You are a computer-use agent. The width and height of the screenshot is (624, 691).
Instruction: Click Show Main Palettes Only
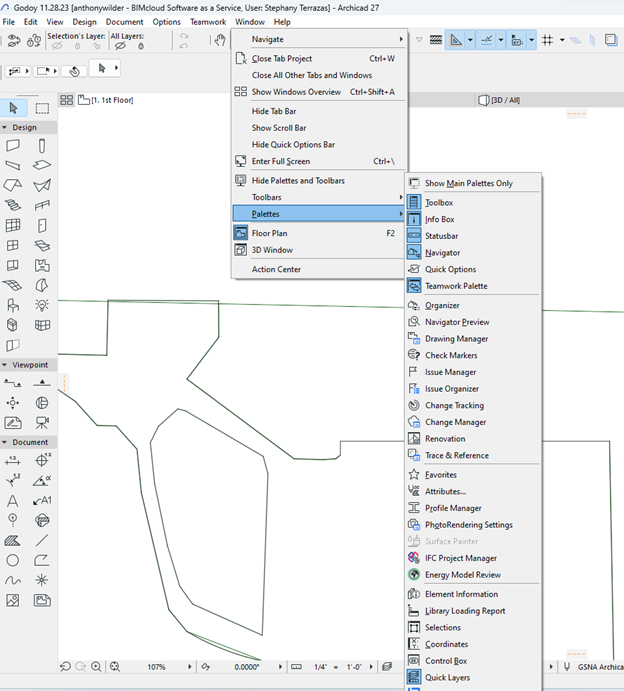point(468,183)
